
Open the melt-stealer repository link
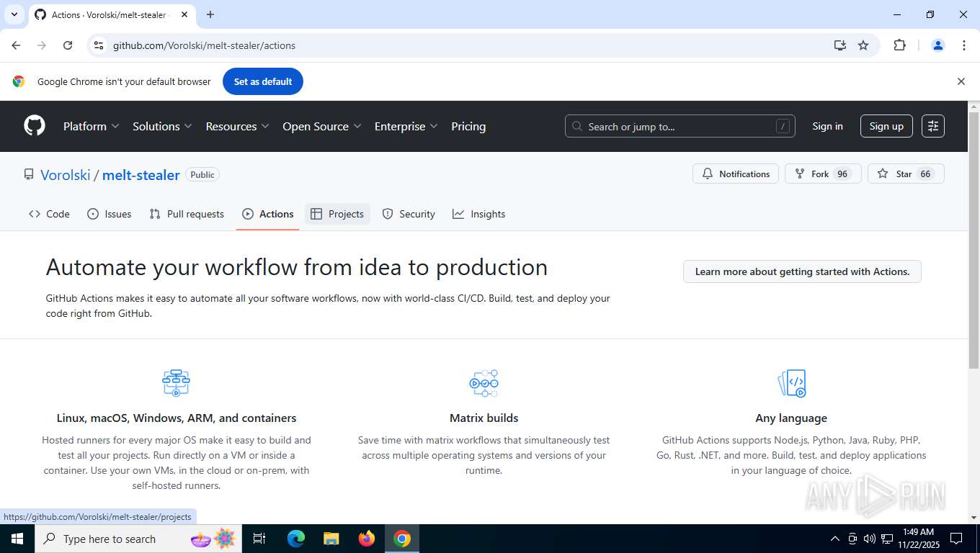(x=141, y=175)
